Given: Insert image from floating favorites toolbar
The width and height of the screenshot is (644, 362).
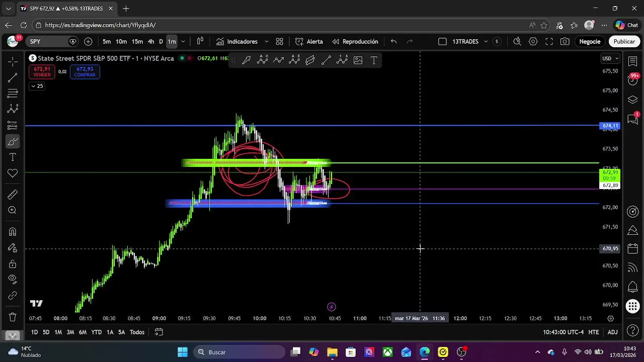Looking at the screenshot, I should point(358,60).
